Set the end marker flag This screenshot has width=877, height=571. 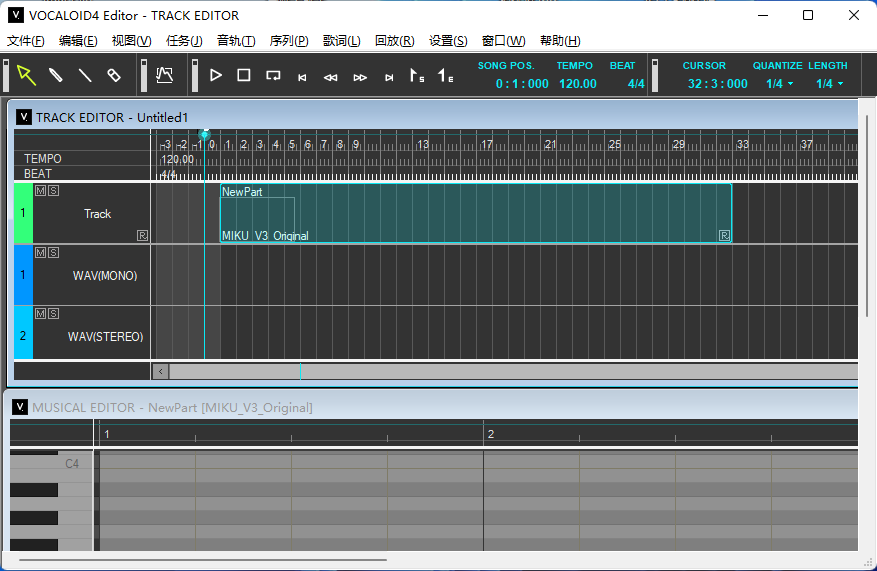(x=445, y=75)
